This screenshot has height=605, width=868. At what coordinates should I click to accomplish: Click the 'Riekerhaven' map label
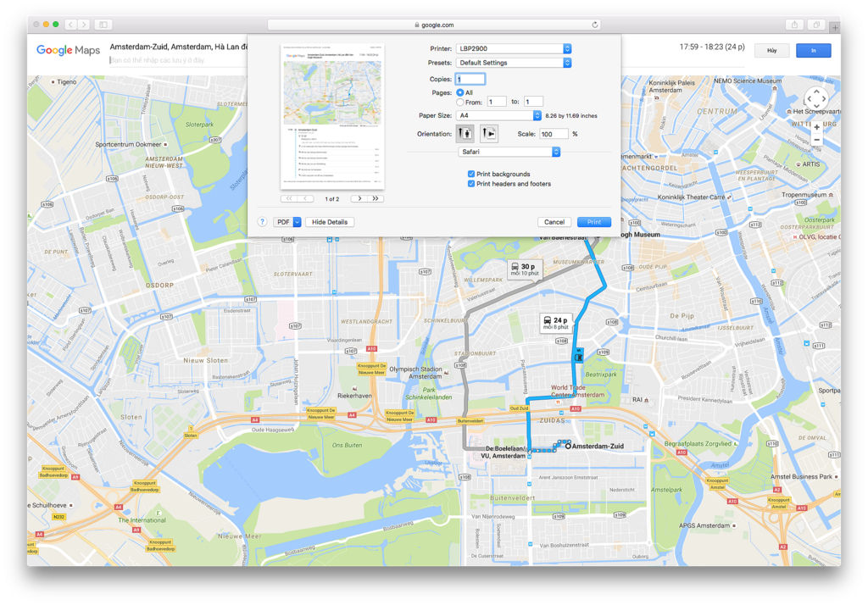click(x=354, y=396)
